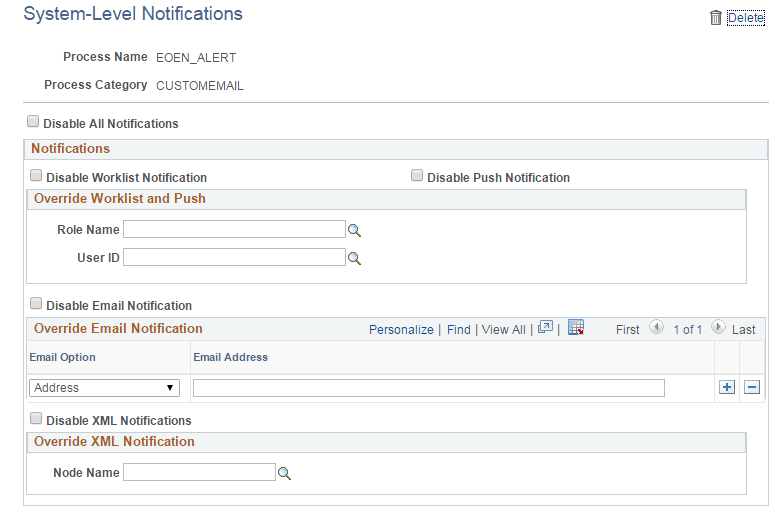Viewport: 775px width, 514px height.
Task: Focus the User ID input field
Action: coord(234,257)
